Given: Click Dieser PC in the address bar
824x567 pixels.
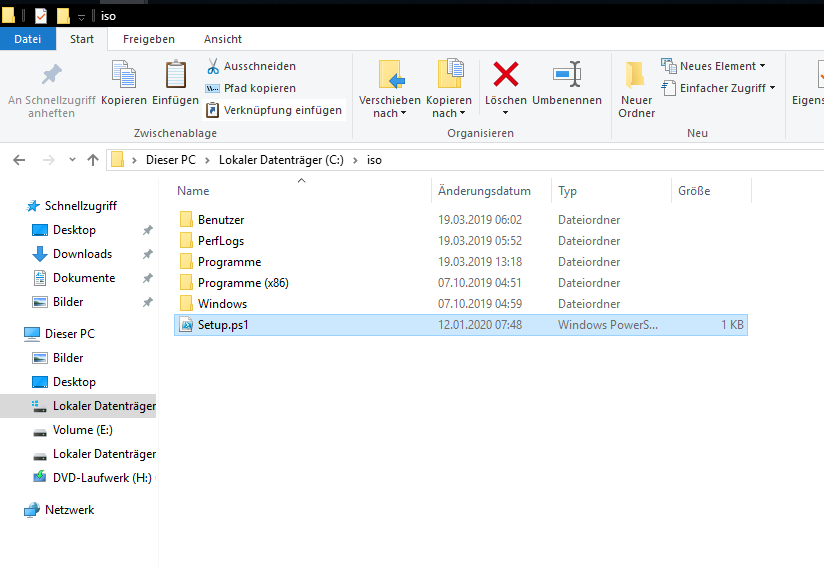Looking at the screenshot, I should point(171,160).
